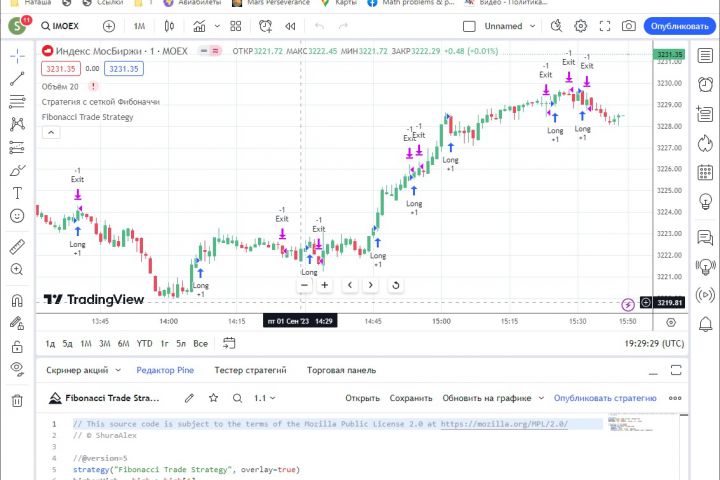The width and height of the screenshot is (720, 480).
Task: Remove drawings with the trash icon
Action: pyautogui.click(x=17, y=401)
